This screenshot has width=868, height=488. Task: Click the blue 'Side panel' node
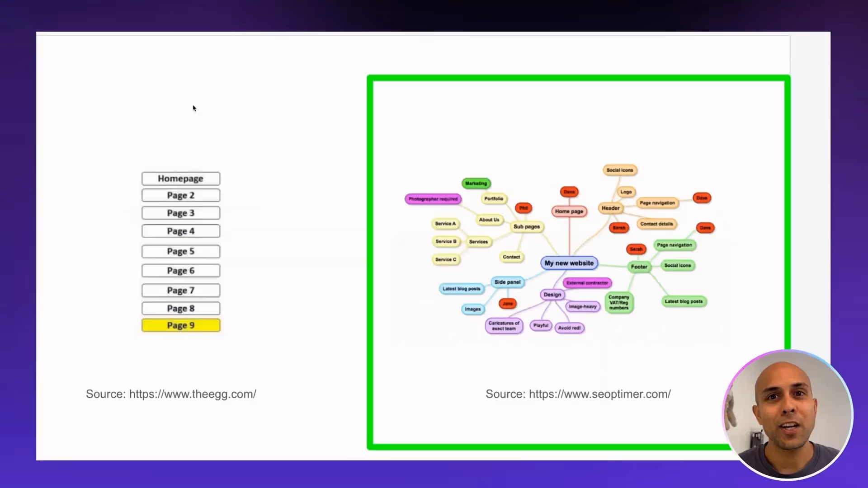click(507, 282)
